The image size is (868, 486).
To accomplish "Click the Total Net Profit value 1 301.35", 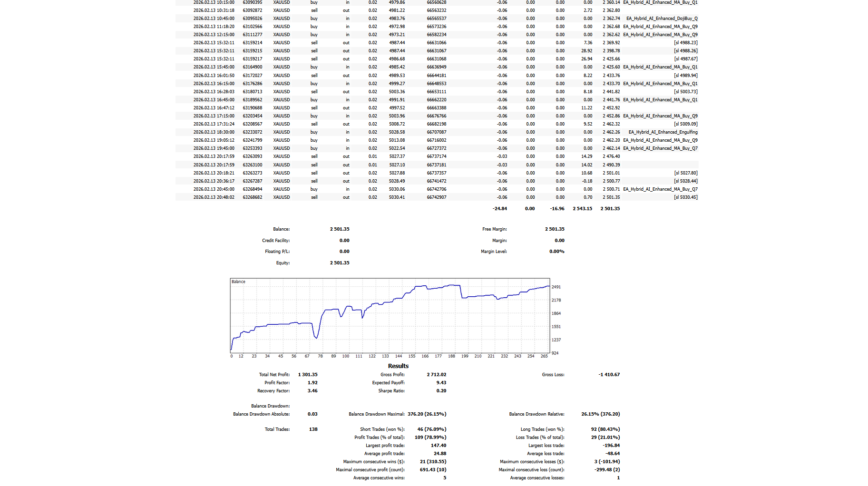I will [x=308, y=375].
